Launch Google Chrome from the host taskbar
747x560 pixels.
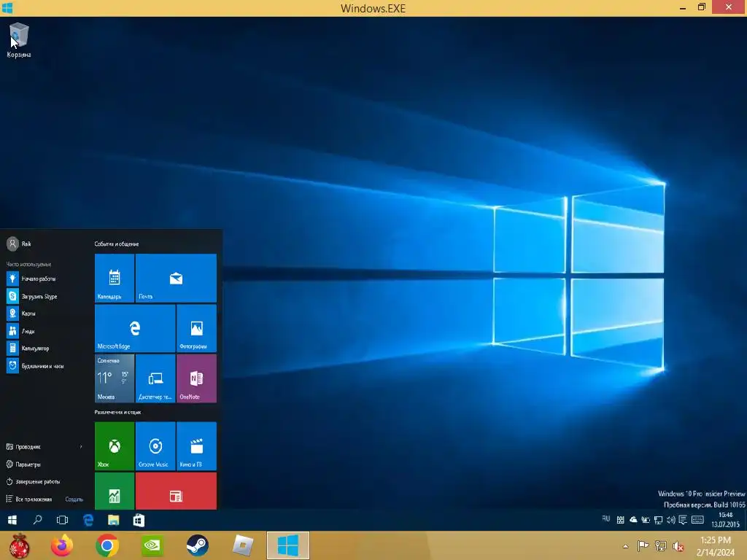point(107,545)
